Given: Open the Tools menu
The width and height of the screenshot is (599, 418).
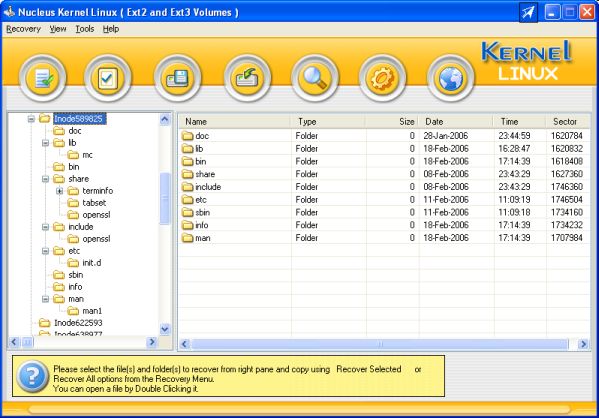Looking at the screenshot, I should click(84, 29).
